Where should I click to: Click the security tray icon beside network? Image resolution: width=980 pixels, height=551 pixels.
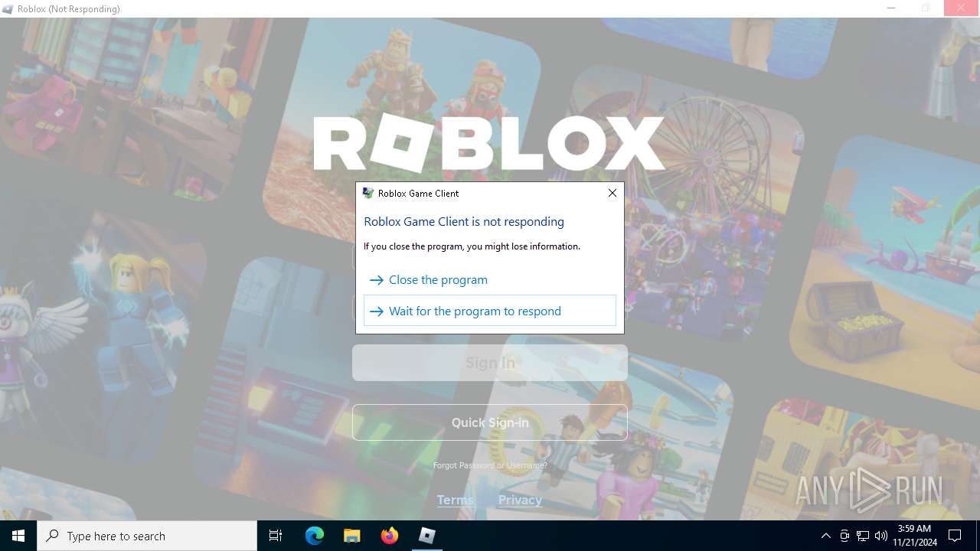[844, 536]
